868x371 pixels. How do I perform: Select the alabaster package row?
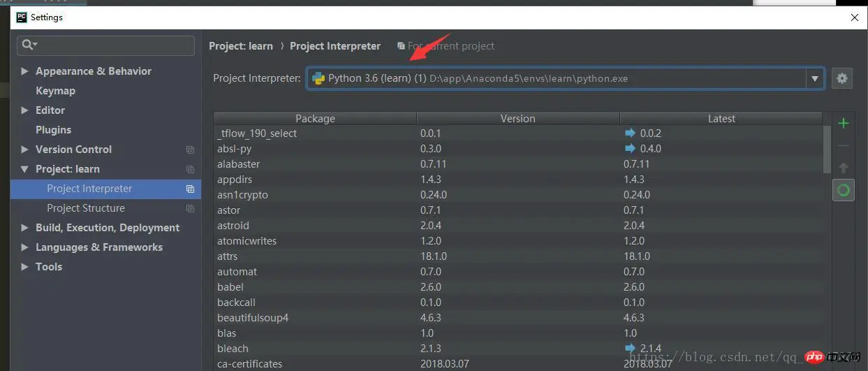coord(518,164)
